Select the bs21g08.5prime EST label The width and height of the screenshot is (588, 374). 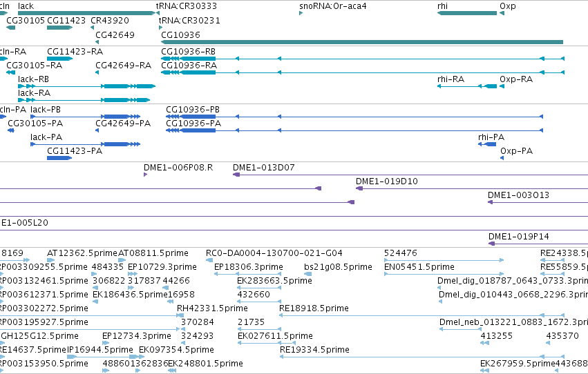click(339, 267)
